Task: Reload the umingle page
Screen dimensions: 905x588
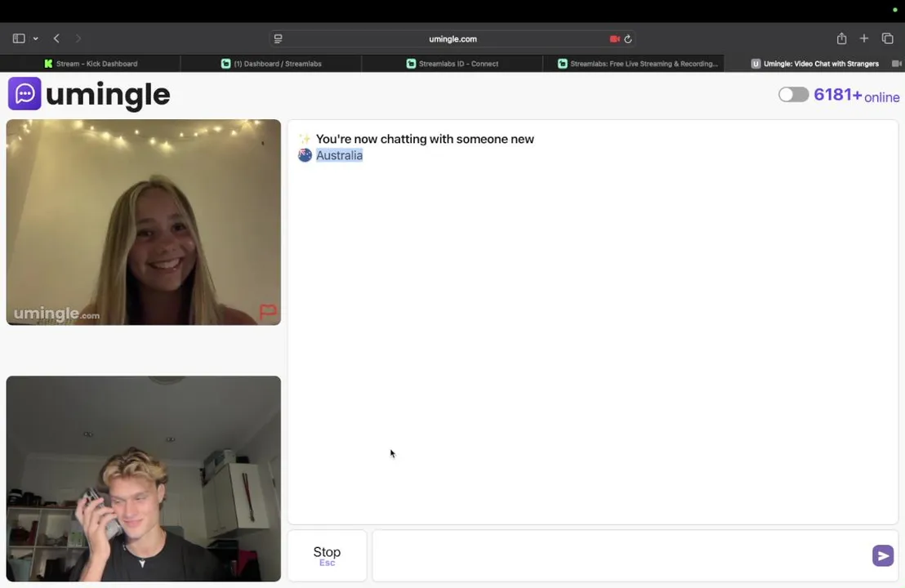Action: [x=628, y=38]
